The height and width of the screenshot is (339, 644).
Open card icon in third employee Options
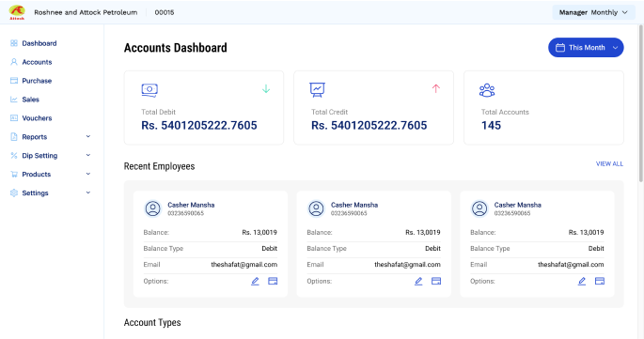pyautogui.click(x=600, y=281)
